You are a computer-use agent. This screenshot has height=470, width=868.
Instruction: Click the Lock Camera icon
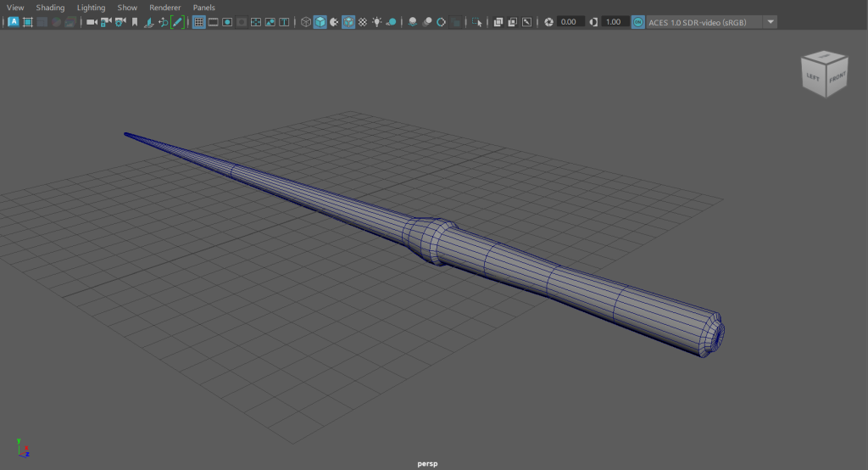(106, 22)
